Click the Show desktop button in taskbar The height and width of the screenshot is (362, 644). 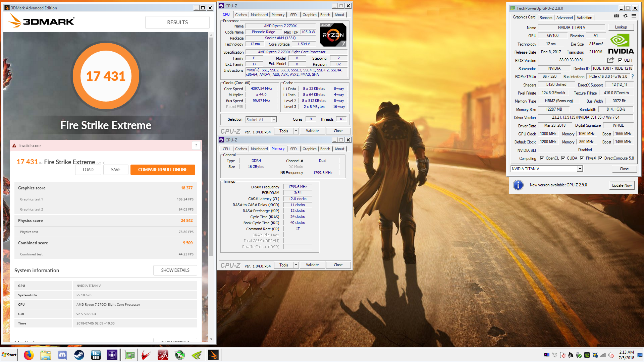tap(640, 355)
